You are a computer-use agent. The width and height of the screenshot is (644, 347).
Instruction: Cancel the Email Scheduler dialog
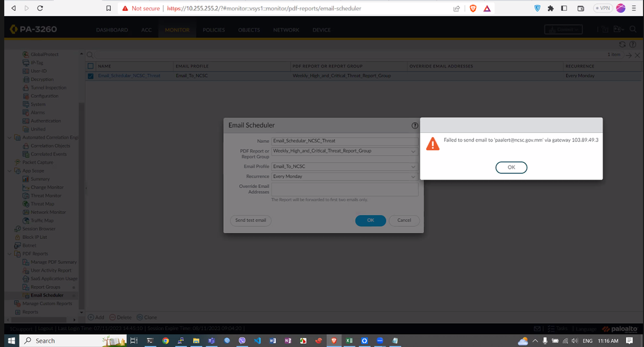(x=404, y=220)
